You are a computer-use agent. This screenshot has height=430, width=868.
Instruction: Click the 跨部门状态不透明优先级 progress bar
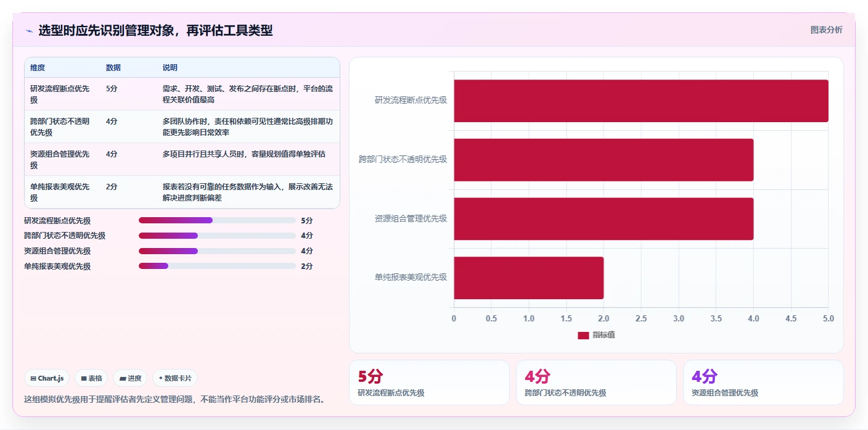(x=217, y=236)
